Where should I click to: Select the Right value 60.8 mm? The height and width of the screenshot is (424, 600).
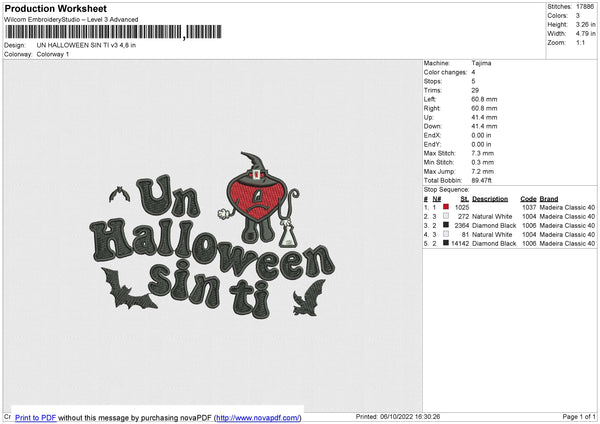point(484,108)
